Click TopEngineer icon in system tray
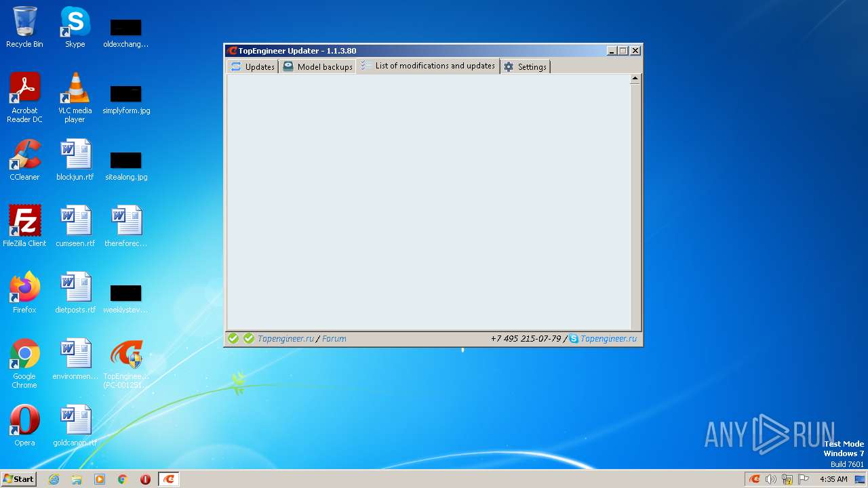868x488 pixels. click(x=754, y=479)
